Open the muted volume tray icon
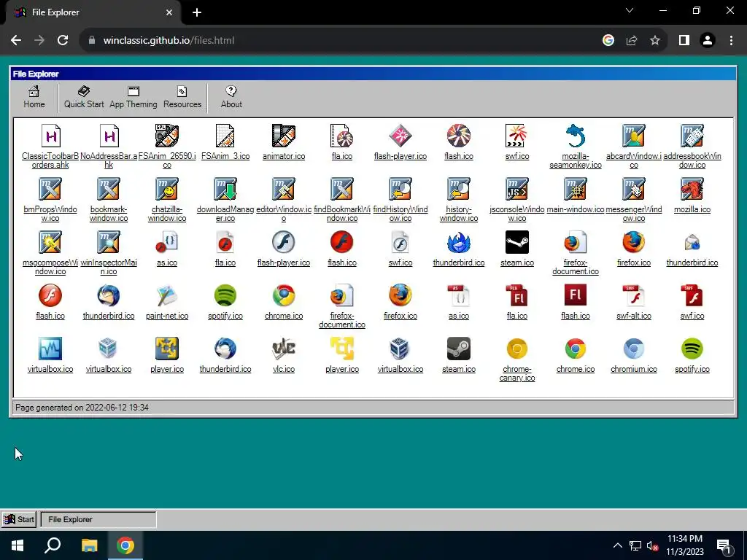Screen dimensions: 747x560 tap(653, 545)
